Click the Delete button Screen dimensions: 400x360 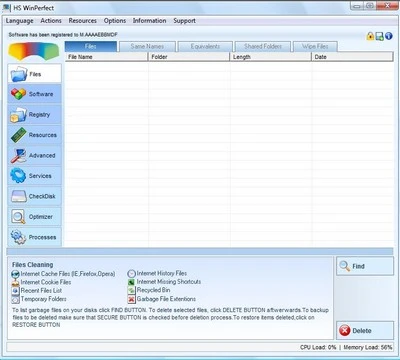click(365, 330)
